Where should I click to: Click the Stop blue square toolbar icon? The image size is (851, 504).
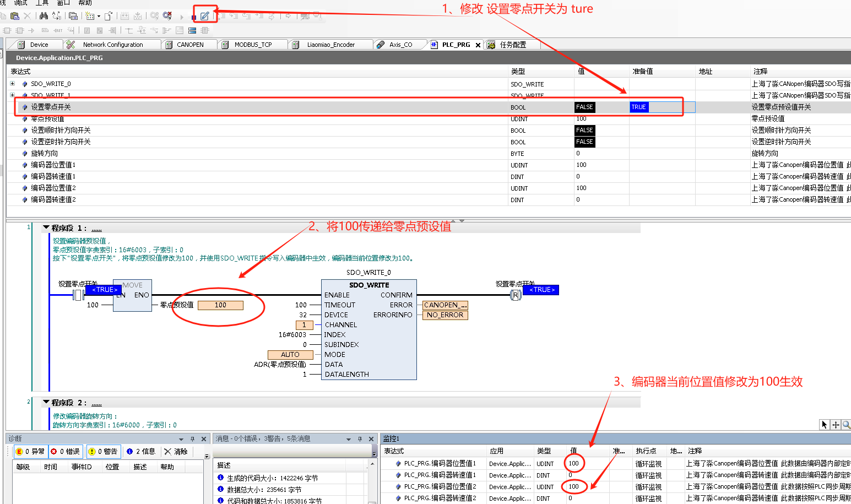coord(193,17)
